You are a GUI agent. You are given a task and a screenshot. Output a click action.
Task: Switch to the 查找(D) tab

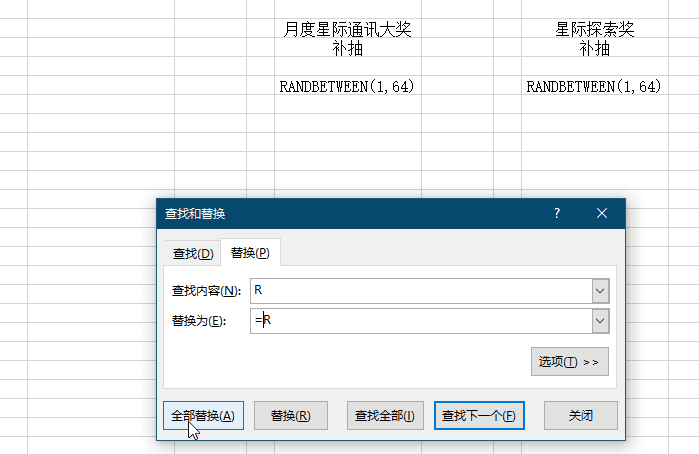click(193, 254)
